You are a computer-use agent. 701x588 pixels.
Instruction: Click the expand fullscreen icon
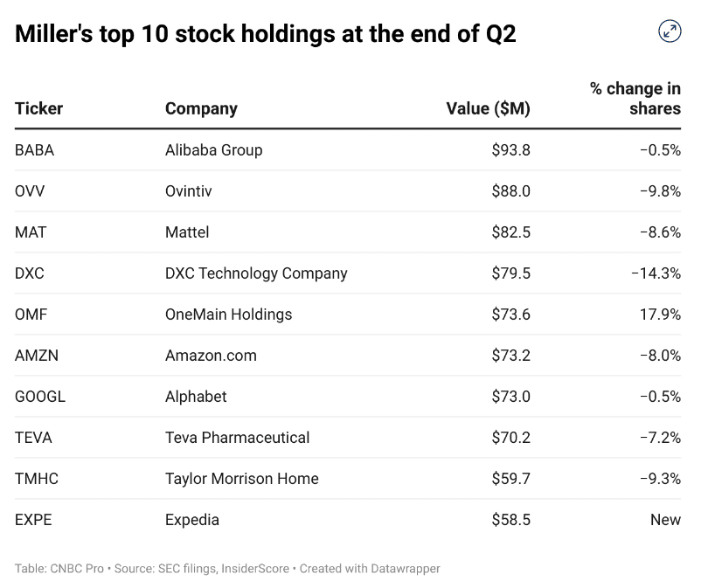click(670, 31)
